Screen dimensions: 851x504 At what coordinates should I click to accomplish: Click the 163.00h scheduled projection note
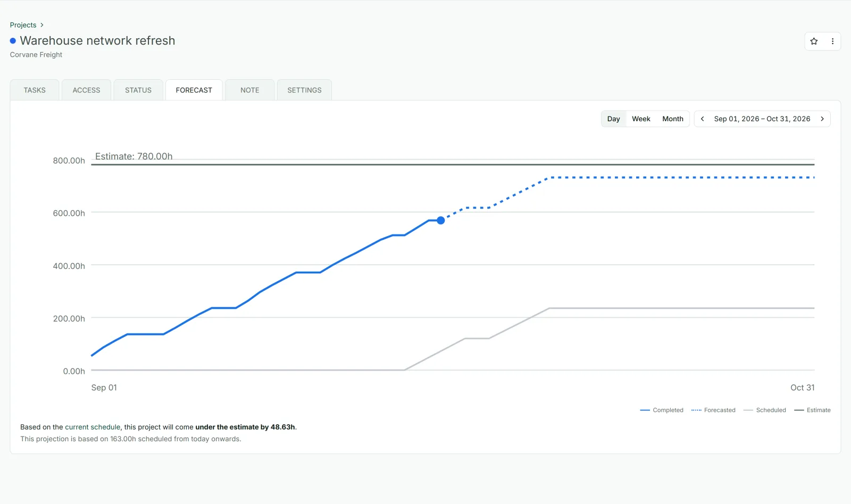coord(131,439)
